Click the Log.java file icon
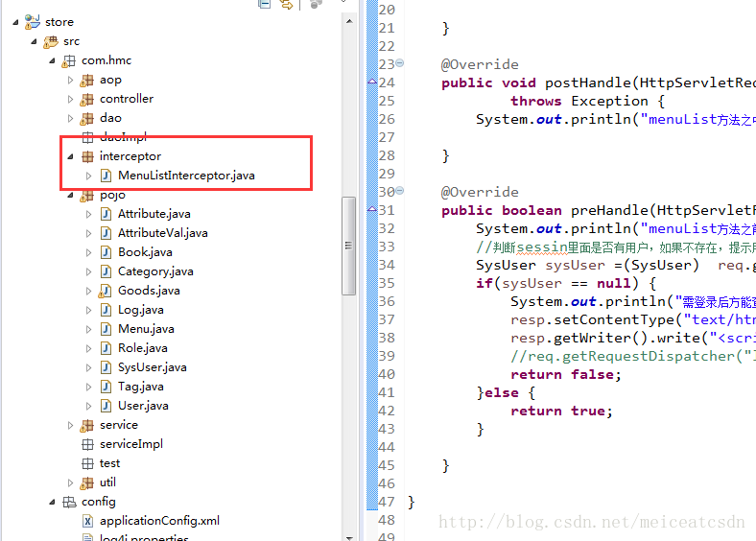 106,310
